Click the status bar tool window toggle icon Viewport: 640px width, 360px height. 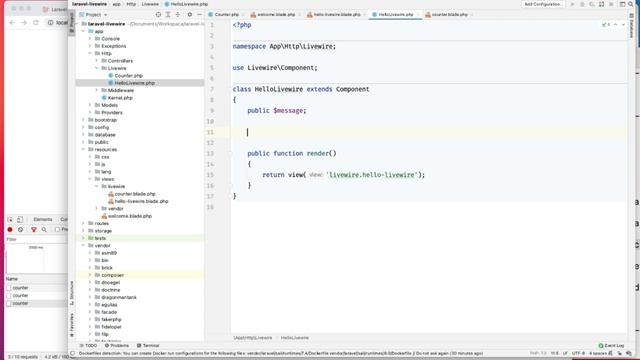coord(73,353)
